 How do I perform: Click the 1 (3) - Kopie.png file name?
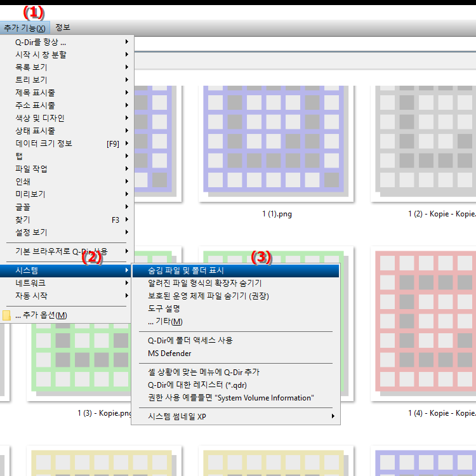[x=104, y=413]
